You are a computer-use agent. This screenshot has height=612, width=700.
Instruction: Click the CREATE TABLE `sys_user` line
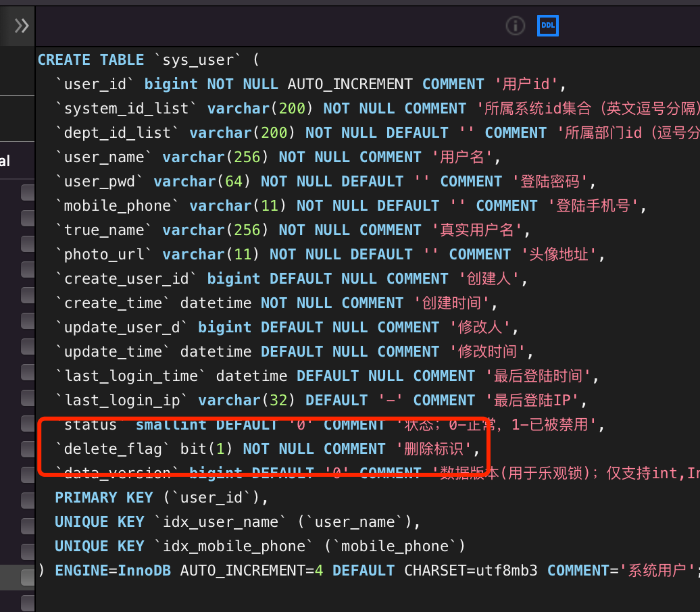coord(149,60)
